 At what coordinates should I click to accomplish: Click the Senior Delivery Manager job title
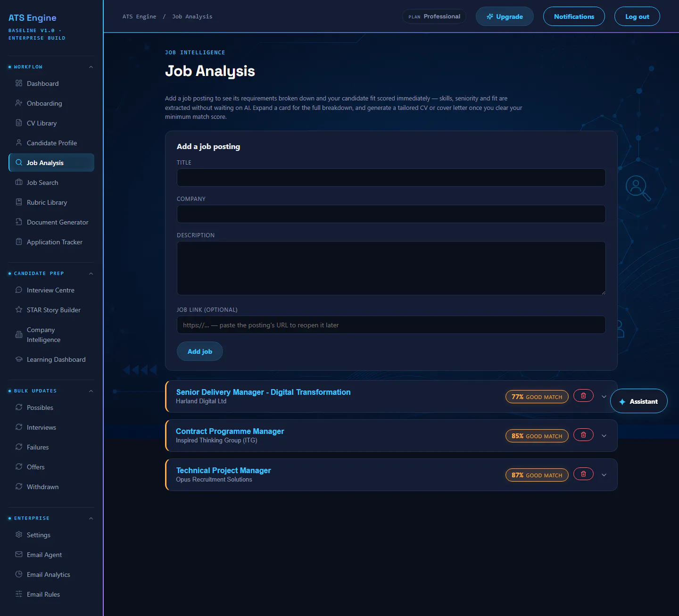[263, 392]
